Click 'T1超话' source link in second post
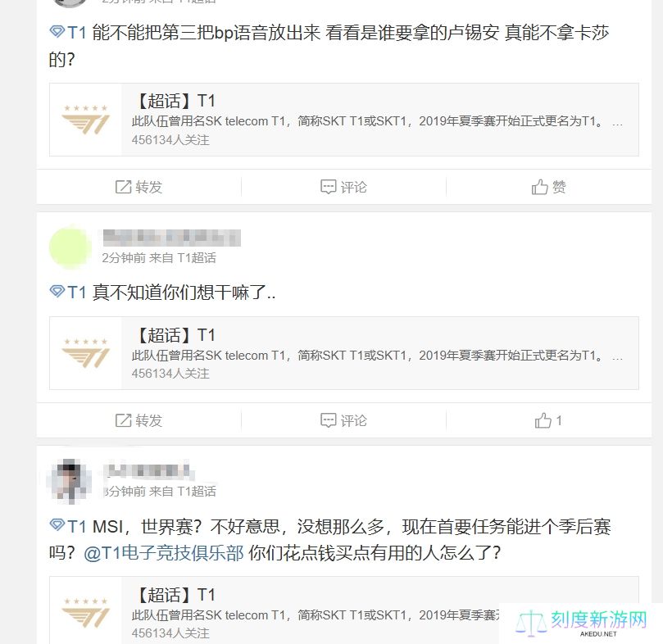 pos(197,257)
